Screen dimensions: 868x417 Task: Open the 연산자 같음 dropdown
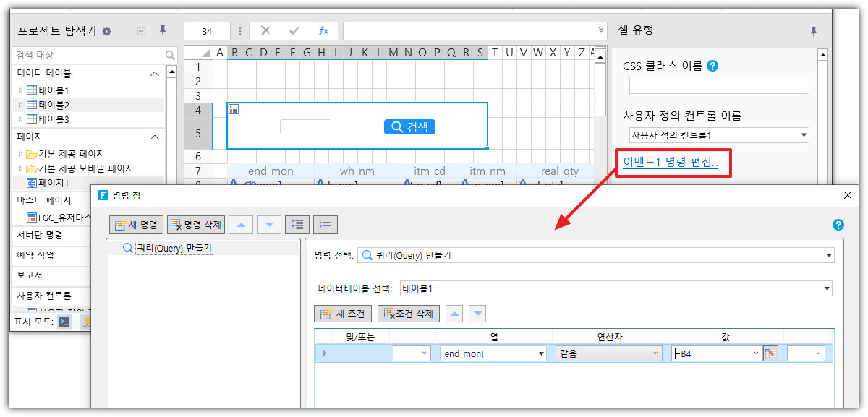[x=655, y=353]
